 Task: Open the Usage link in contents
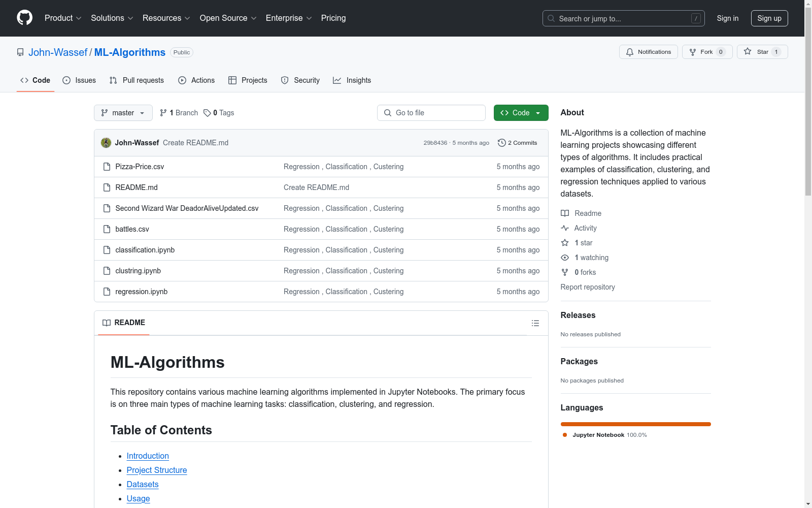click(x=138, y=499)
